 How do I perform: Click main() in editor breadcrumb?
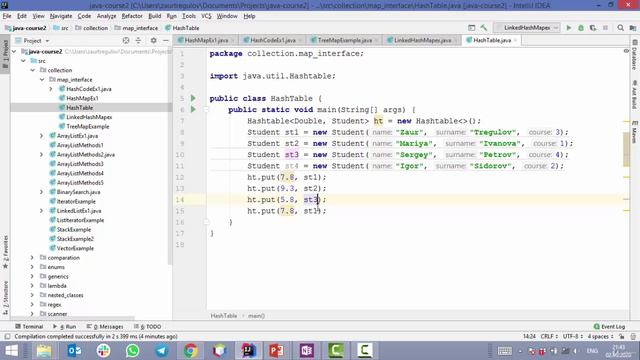click(x=256, y=316)
